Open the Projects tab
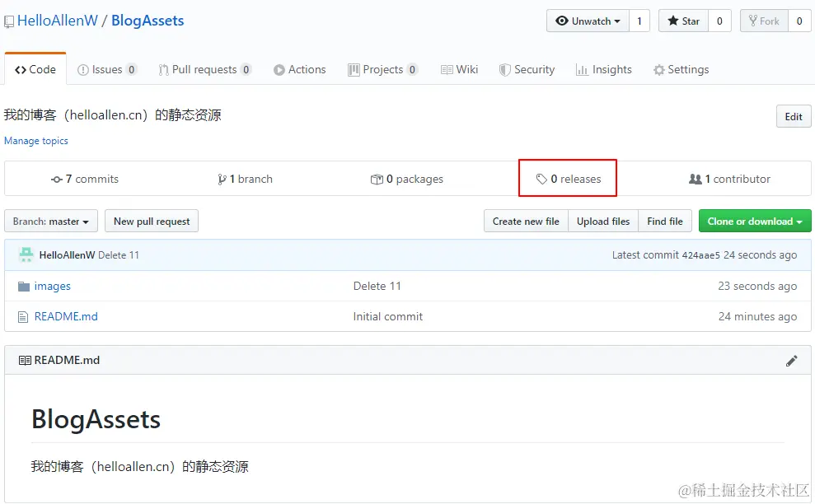This screenshot has height=504, width=815. click(383, 69)
